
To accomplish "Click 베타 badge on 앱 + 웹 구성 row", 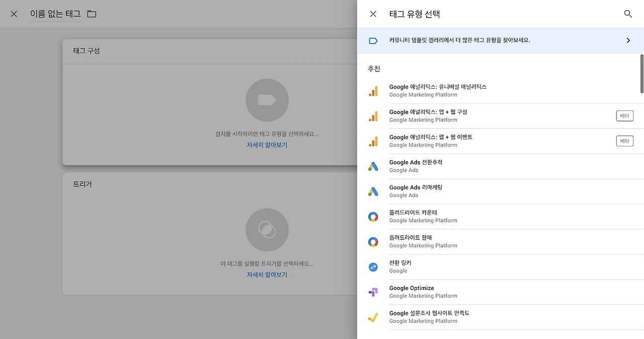I will 625,116.
